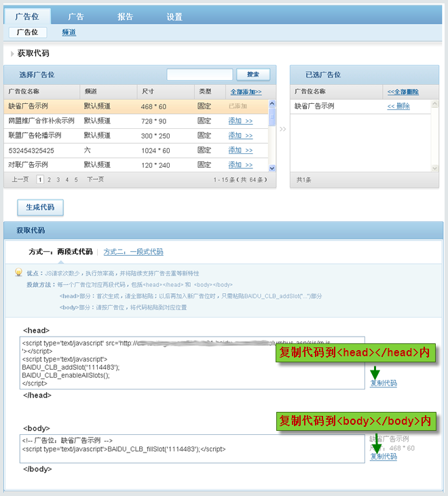Open the 广告位 main tab
Screen dimensions: 448x496
tap(27, 16)
